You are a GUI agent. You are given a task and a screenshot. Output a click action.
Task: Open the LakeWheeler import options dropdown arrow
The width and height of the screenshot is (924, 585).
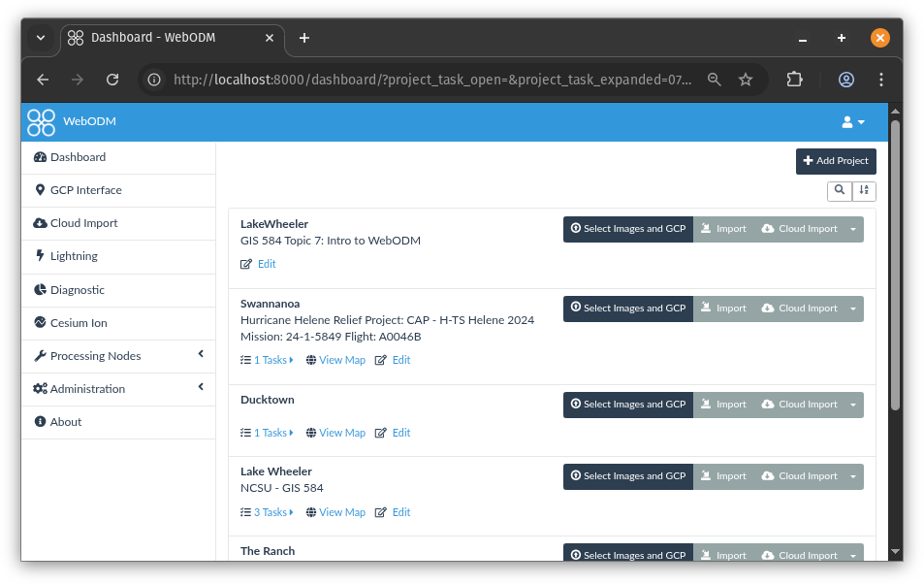853,229
